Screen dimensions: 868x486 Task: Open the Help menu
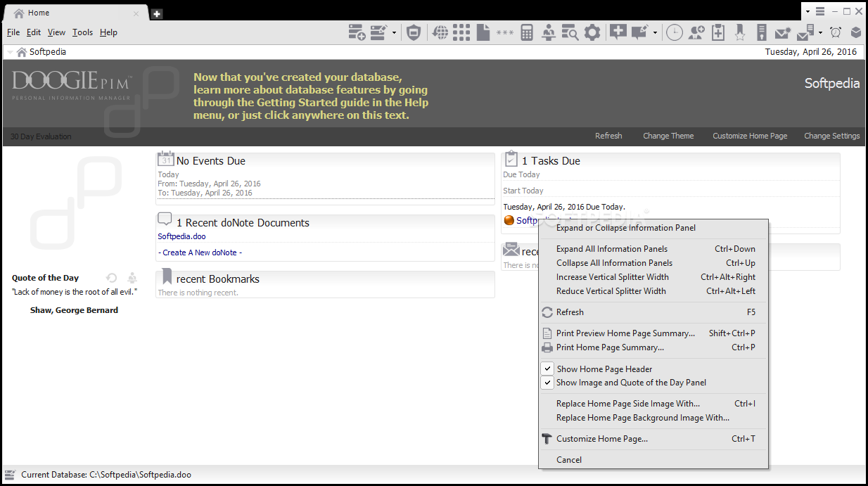point(108,32)
